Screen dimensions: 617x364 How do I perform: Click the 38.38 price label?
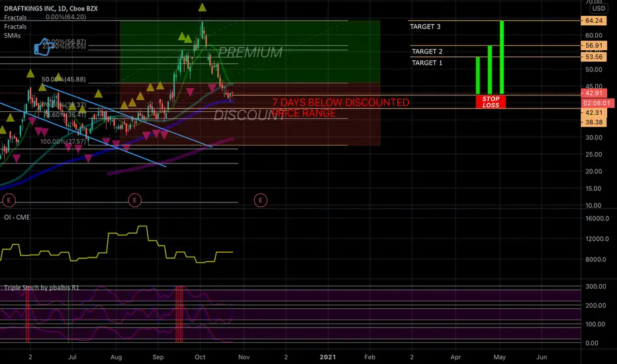click(x=594, y=122)
